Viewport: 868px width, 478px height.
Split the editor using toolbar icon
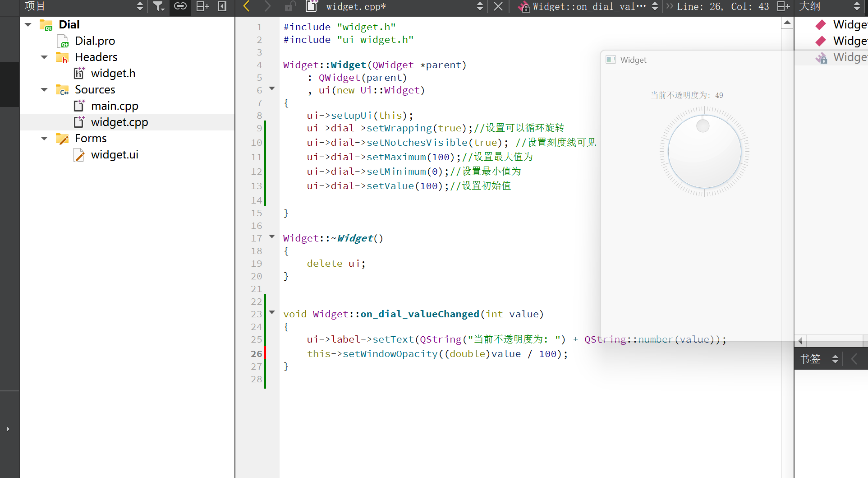coord(783,6)
